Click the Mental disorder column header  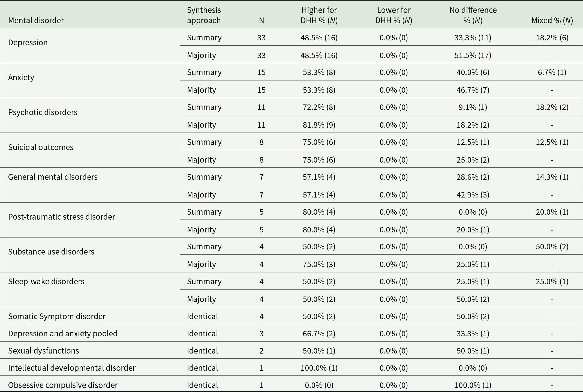(36, 20)
